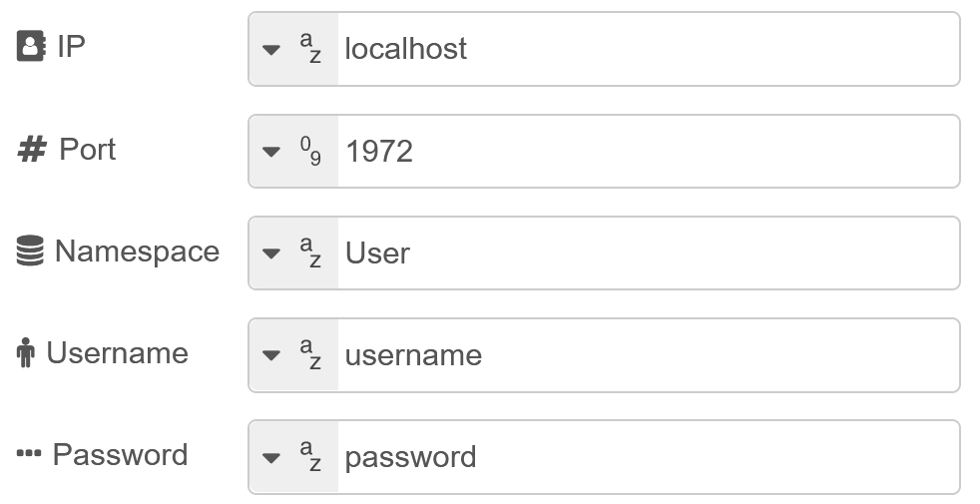Click the string type icon in Password field
The height and width of the screenshot is (504, 980).
coord(310,456)
